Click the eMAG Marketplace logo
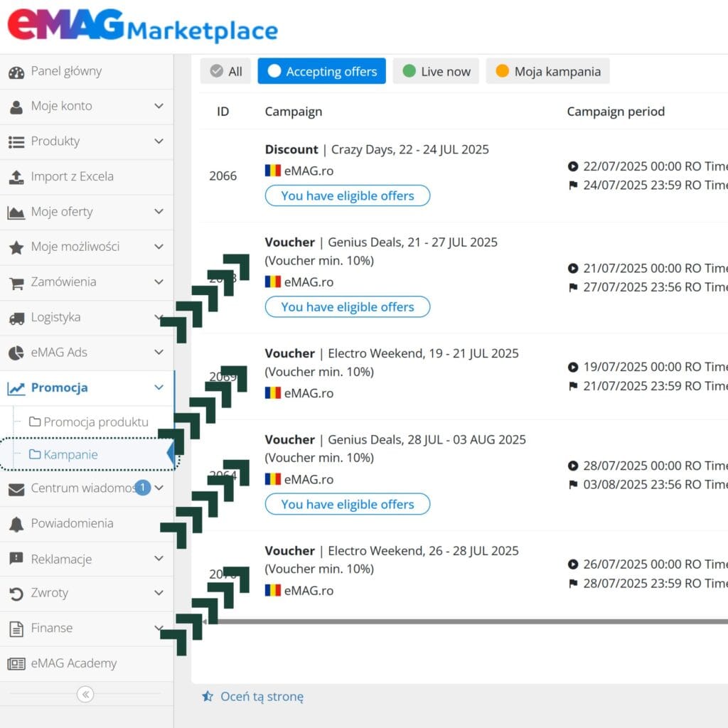The height and width of the screenshot is (728, 728). (x=142, y=26)
